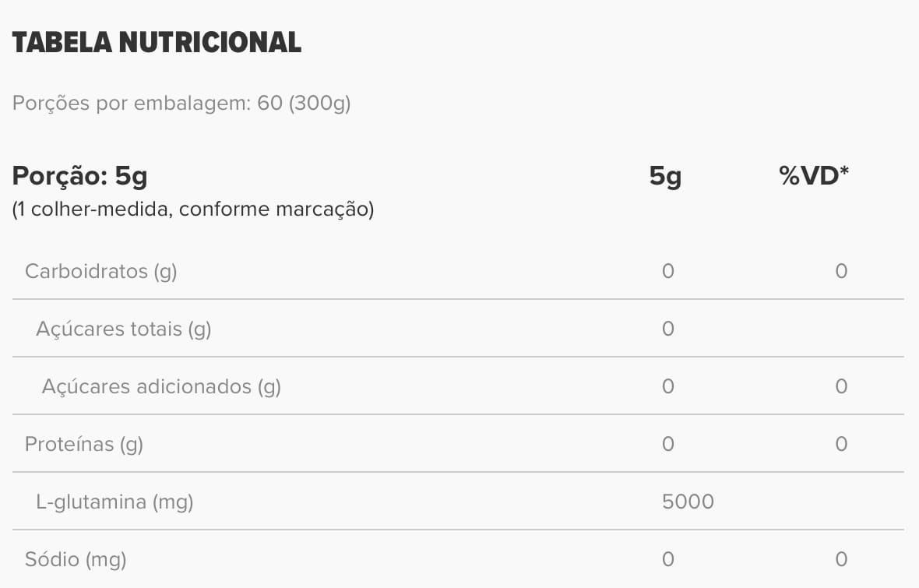Click the Carboidratos (g) row label
The image size is (919, 588).
point(101,271)
